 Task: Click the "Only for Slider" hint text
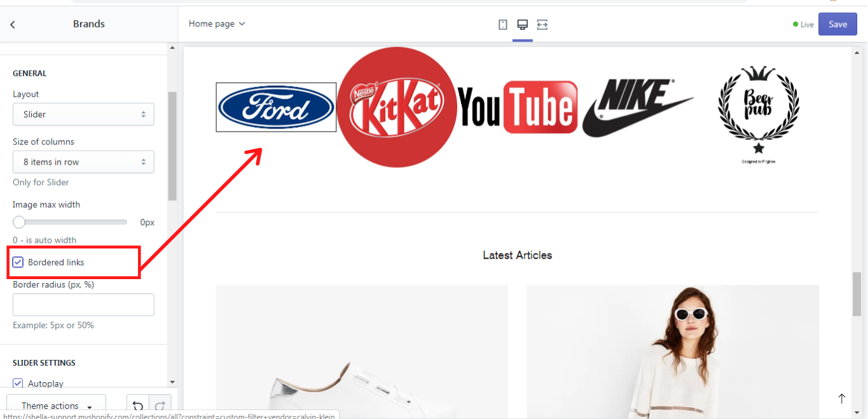click(41, 182)
